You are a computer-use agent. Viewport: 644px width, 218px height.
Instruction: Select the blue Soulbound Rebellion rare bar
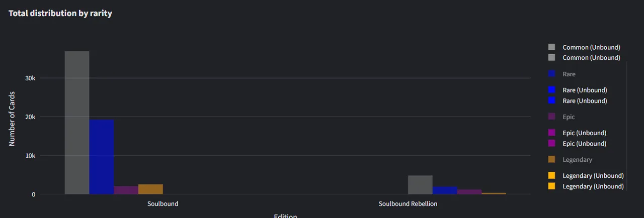(445, 190)
